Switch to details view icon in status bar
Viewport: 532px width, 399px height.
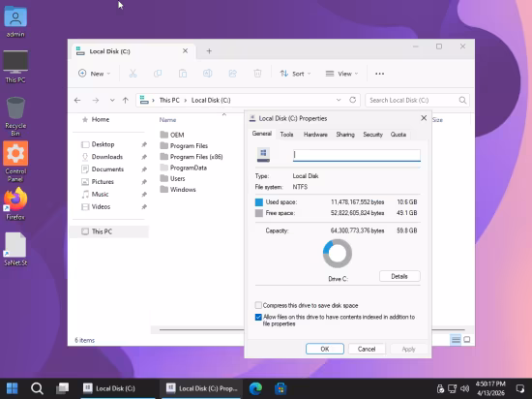point(456,339)
